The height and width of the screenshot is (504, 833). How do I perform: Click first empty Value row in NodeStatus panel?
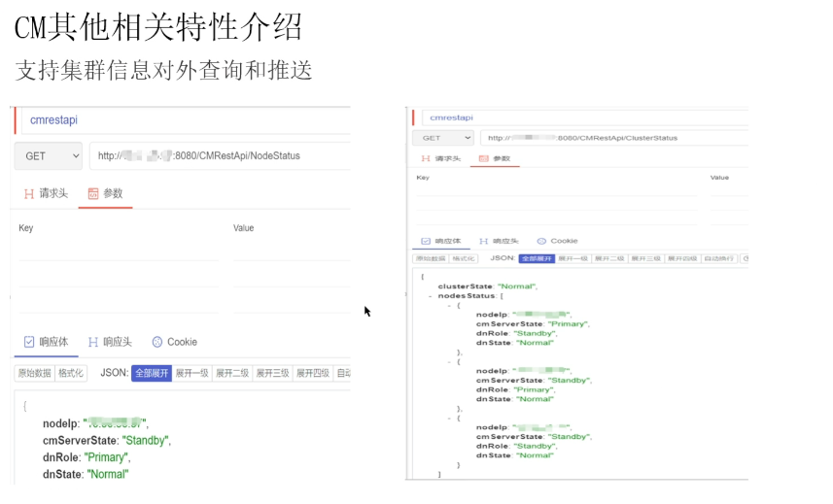coord(292,248)
